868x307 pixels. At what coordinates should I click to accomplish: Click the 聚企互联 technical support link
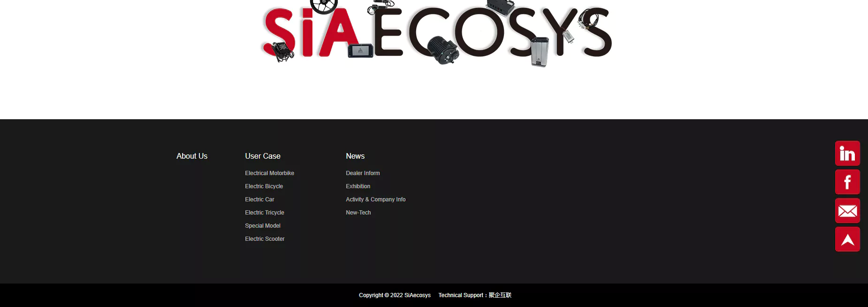tap(500, 295)
